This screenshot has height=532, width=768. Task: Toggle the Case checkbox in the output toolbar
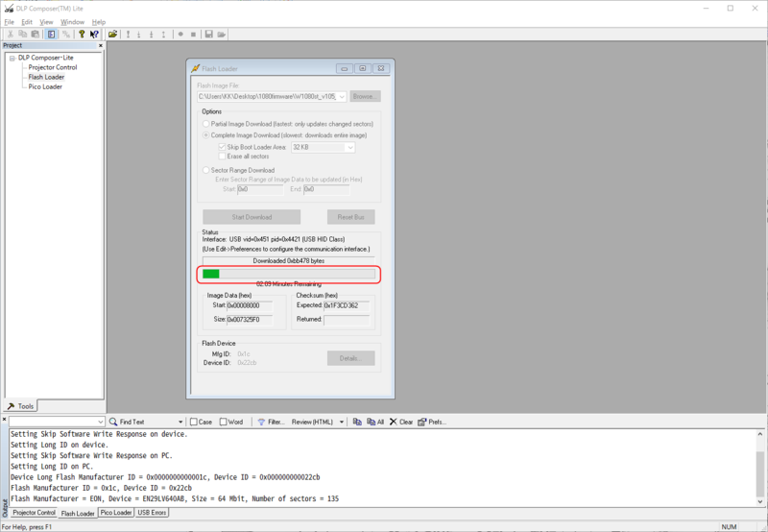(x=194, y=422)
